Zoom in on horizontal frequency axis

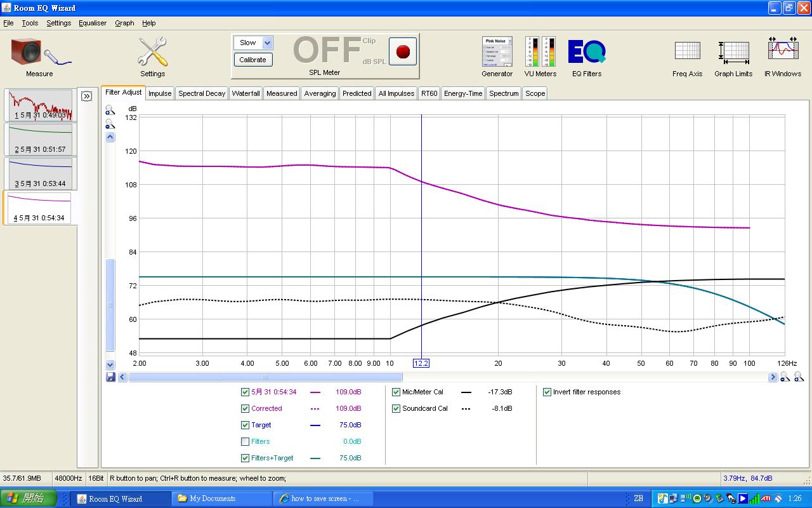pos(799,377)
